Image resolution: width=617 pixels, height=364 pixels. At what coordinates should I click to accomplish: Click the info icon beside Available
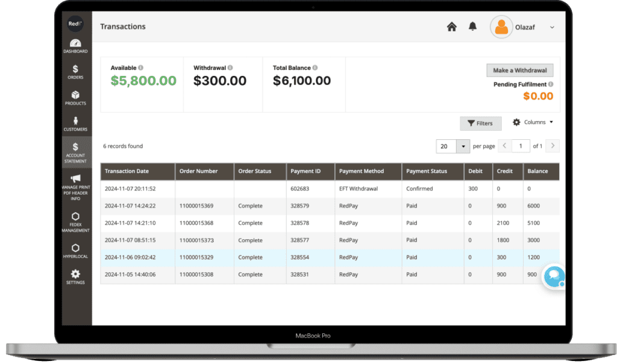point(141,68)
